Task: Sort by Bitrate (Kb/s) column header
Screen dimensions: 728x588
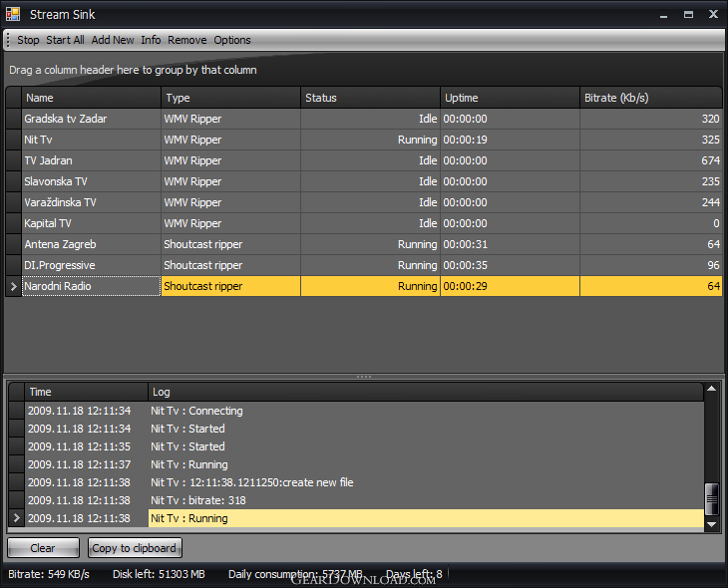Action: coord(651,98)
